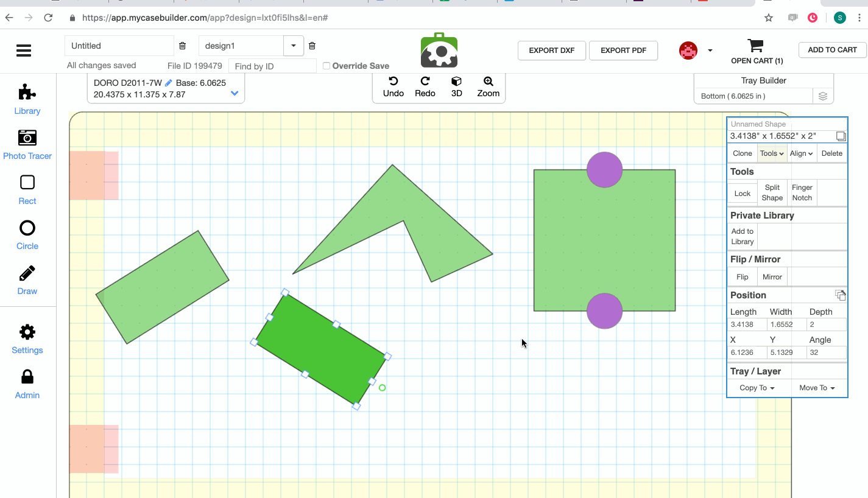Switch to 3D view
Viewport: 868px width, 498px height.
click(x=456, y=87)
